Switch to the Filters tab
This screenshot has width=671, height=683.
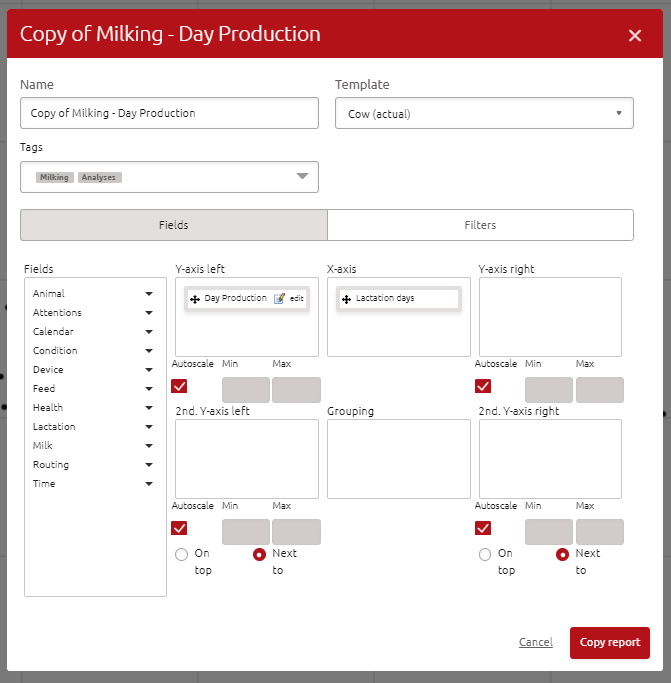(480, 225)
